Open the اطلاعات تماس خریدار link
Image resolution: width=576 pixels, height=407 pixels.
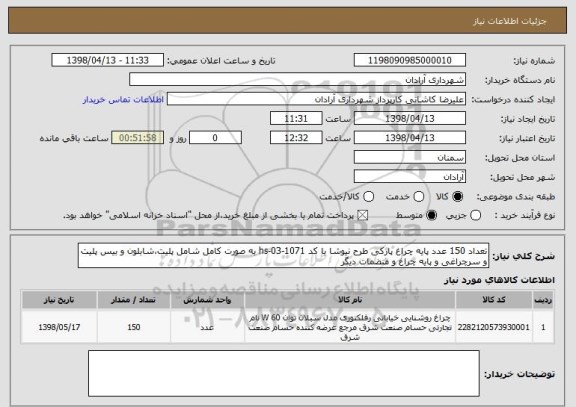click(123, 100)
